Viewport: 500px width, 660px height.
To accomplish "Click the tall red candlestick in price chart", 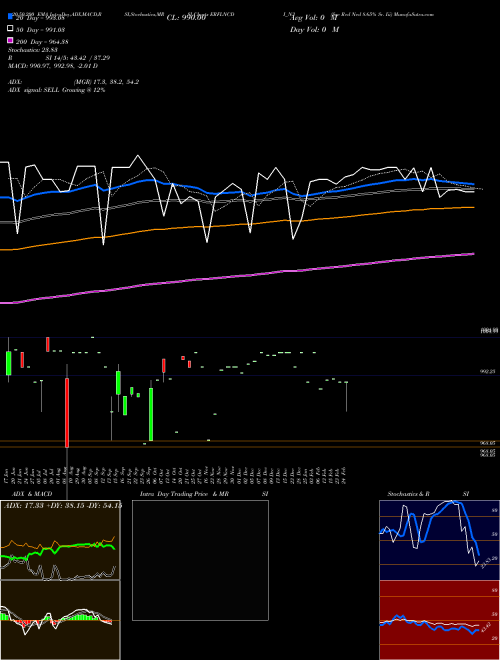I will (67, 412).
